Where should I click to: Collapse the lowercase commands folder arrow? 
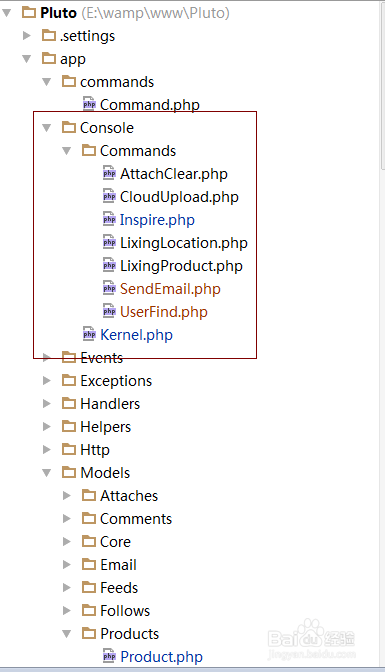47,81
